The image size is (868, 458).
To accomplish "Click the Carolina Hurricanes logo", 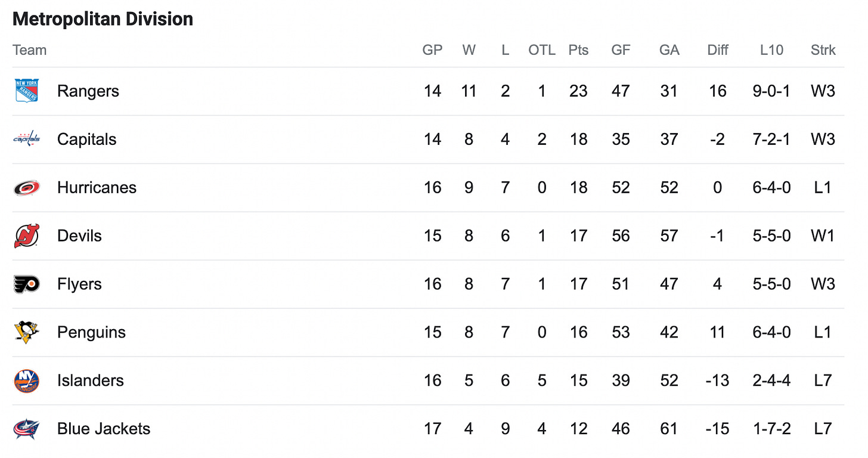I will pyautogui.click(x=27, y=187).
